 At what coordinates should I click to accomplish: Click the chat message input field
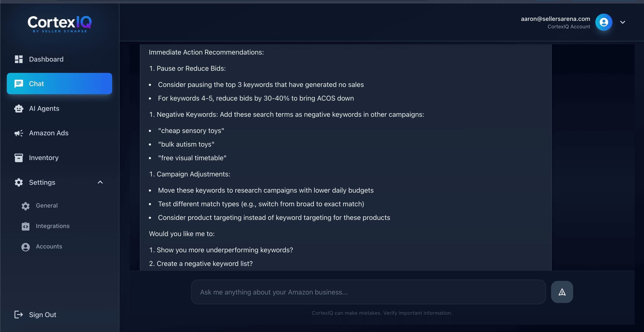[x=368, y=292]
